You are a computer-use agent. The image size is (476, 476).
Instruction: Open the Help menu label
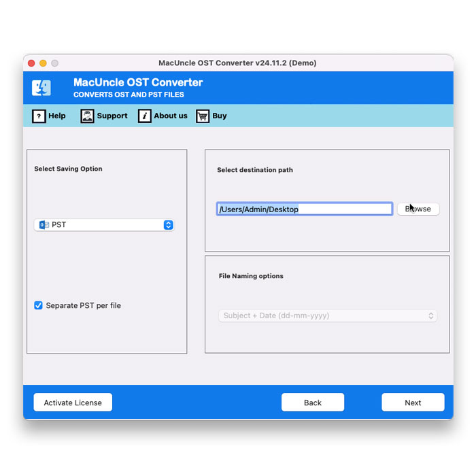click(57, 116)
